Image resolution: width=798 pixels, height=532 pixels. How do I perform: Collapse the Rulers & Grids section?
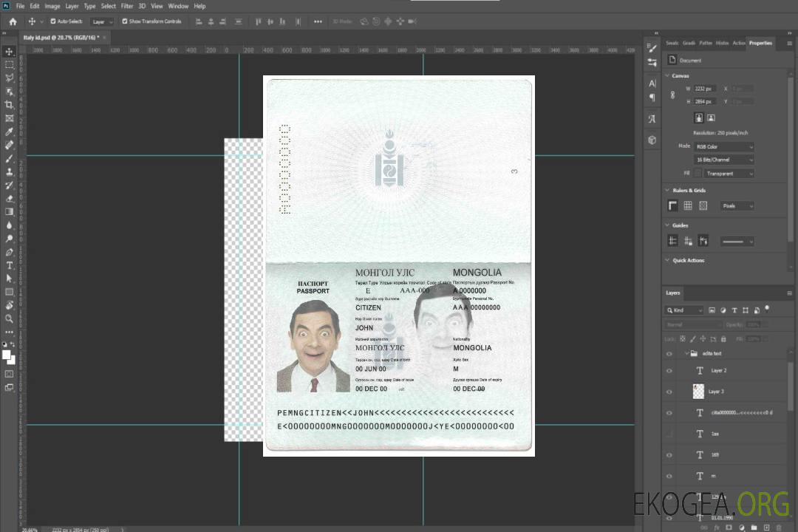coord(667,190)
